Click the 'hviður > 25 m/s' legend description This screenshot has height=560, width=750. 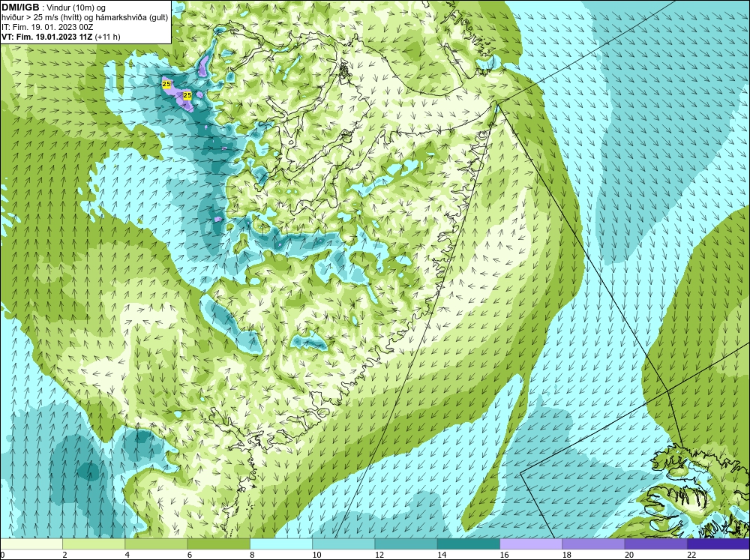coord(85,17)
